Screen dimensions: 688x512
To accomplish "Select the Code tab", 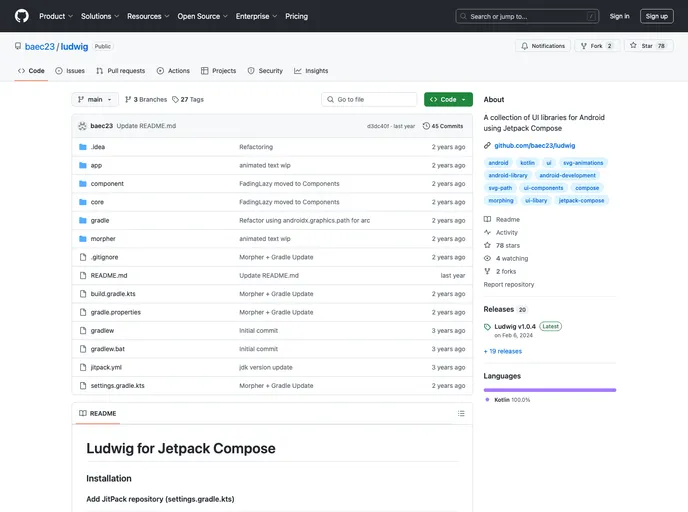I will click(x=31, y=71).
